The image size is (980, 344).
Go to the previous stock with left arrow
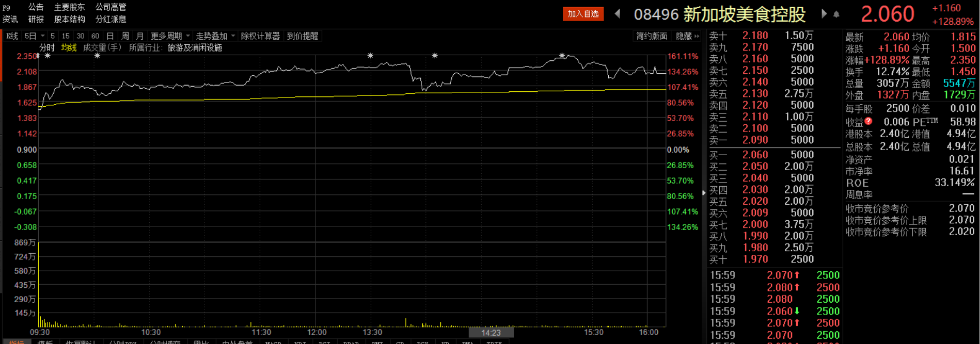(x=618, y=14)
